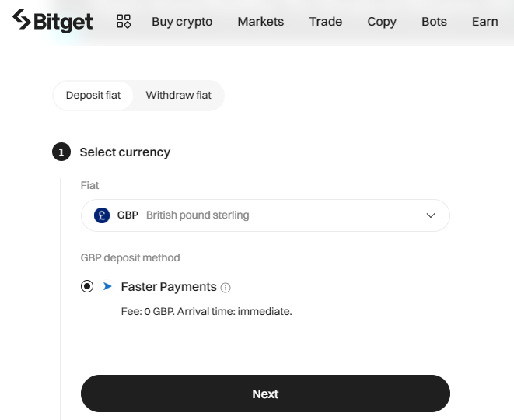This screenshot has height=420, width=514.
Task: Open the GBP British pound sterling selector
Action: click(x=265, y=215)
